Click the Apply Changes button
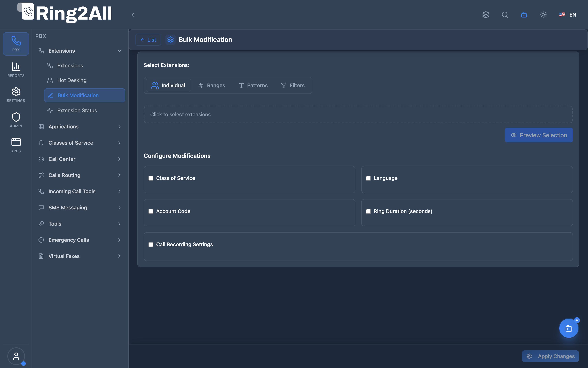 pyautogui.click(x=550, y=356)
